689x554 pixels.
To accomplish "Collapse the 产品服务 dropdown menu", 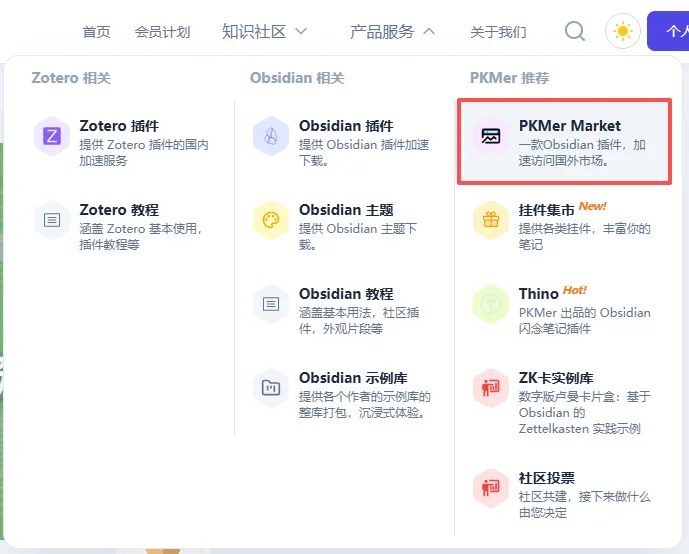I will [392, 32].
